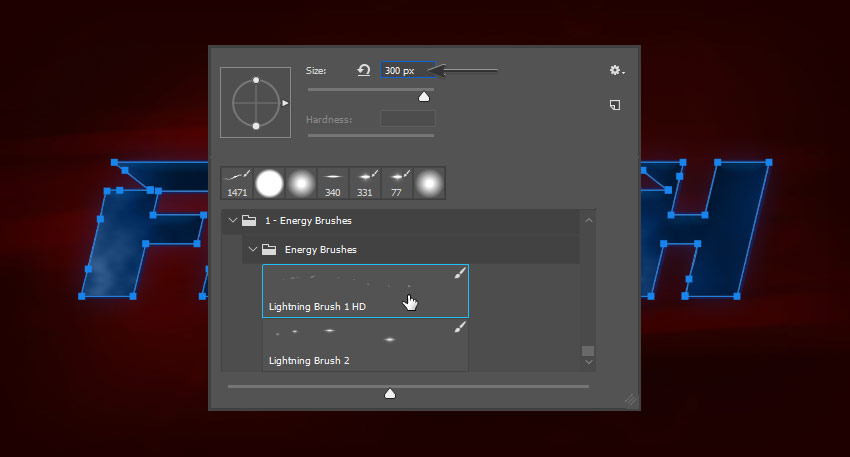This screenshot has width=850, height=457.
Task: Pick the last soft round recent brush
Action: pyautogui.click(x=429, y=182)
